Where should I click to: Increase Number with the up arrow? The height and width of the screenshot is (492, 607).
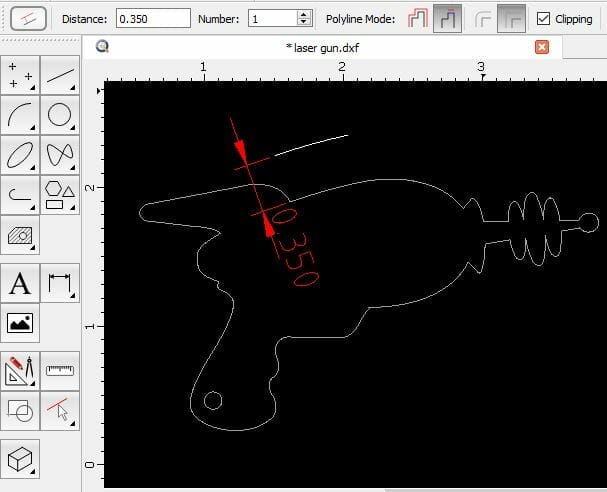[304, 15]
